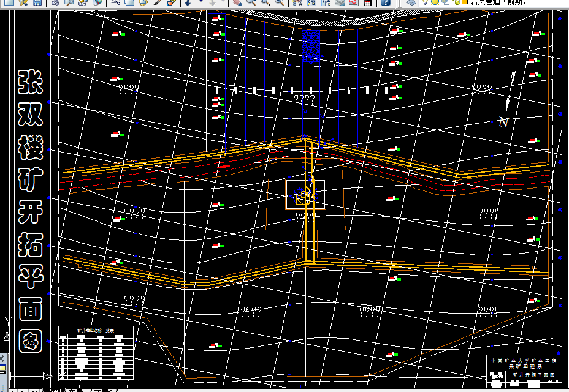
Task: Click the Zoom Previous icon
Action: click(x=279, y=2)
